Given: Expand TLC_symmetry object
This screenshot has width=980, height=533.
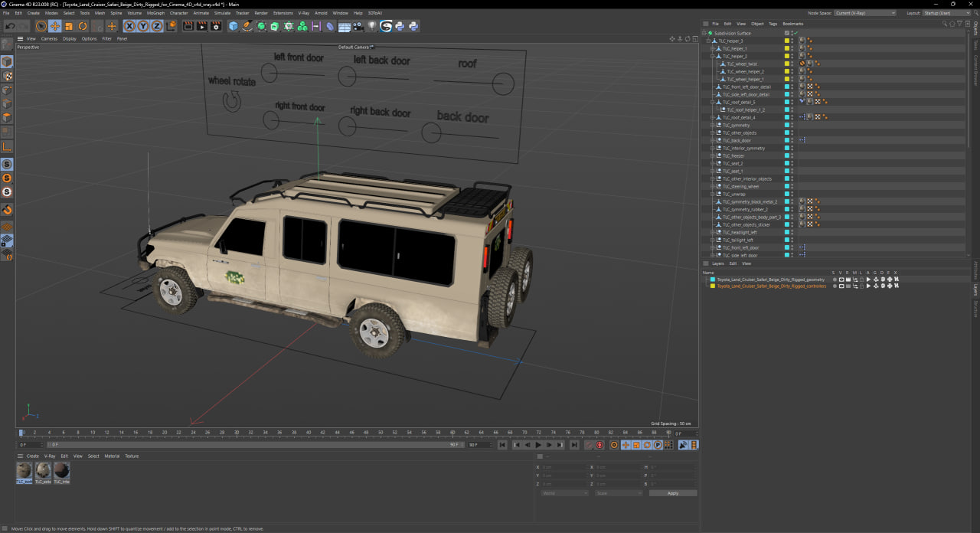Looking at the screenshot, I should coord(713,125).
